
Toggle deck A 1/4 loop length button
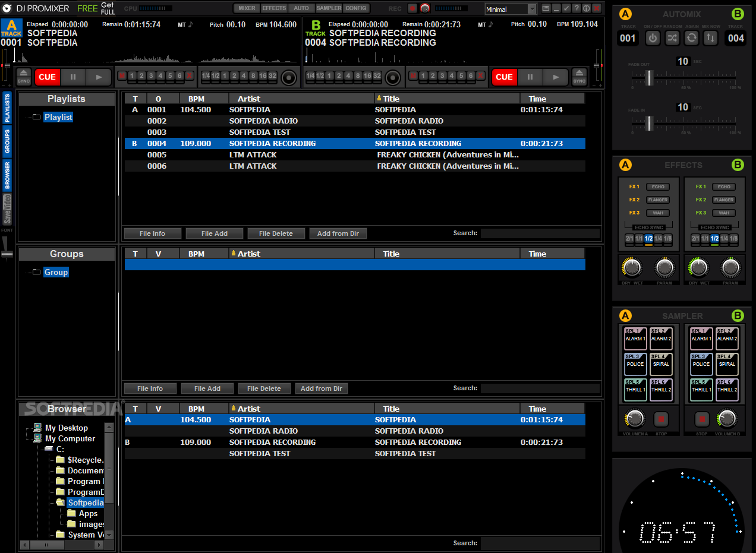206,76
